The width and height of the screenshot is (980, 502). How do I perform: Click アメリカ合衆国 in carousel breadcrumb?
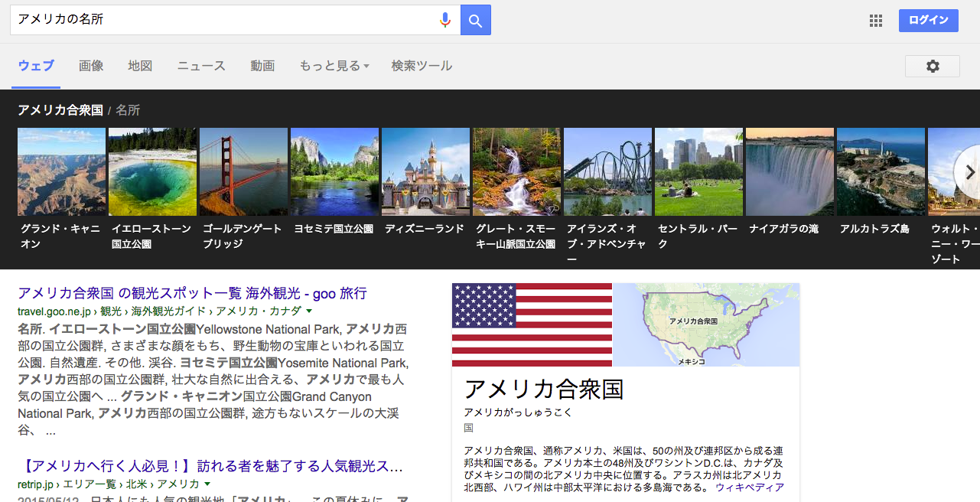click(x=60, y=110)
